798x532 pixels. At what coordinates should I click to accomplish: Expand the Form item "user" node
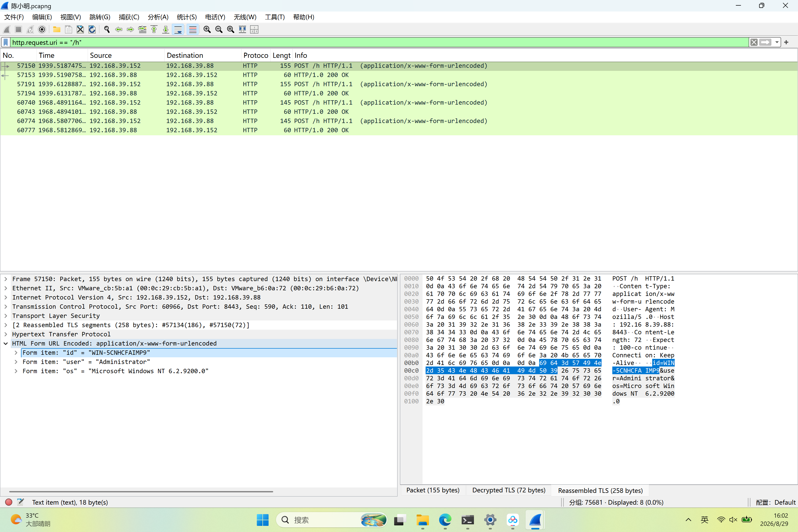pyautogui.click(x=16, y=362)
